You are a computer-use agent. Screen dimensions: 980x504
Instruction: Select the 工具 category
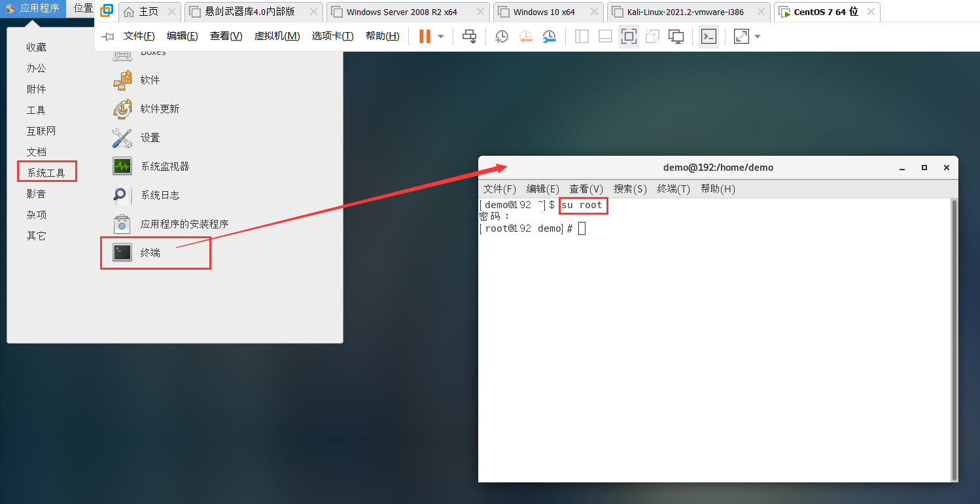(37, 110)
